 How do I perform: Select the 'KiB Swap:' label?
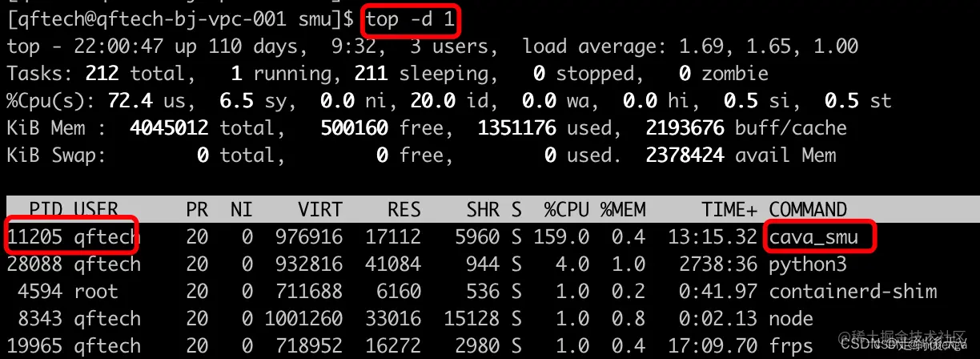click(x=56, y=155)
